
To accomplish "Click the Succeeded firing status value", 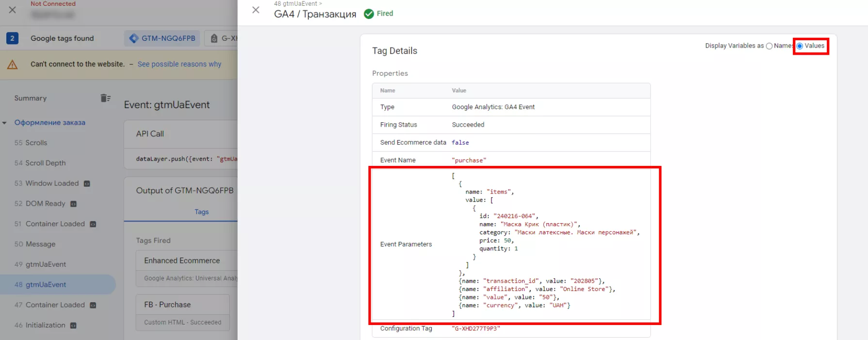I will [x=468, y=125].
